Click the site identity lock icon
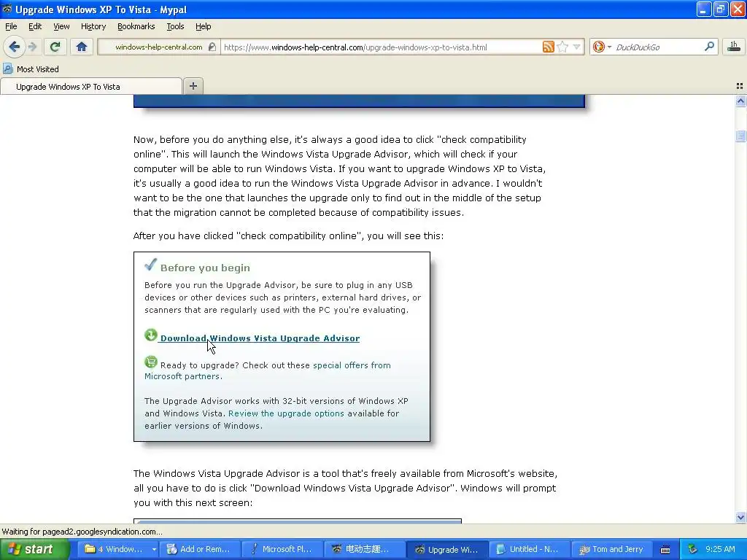 (212, 47)
